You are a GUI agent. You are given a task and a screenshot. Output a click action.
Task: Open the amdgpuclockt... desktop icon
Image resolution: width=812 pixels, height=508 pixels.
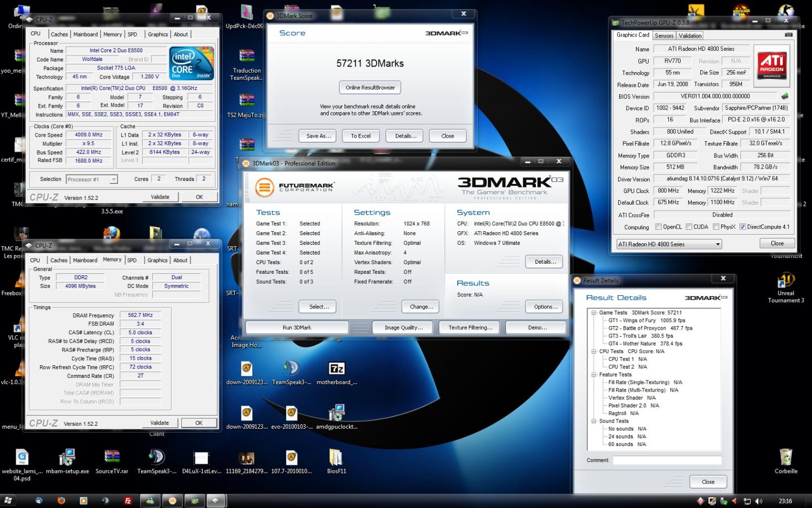click(x=337, y=417)
